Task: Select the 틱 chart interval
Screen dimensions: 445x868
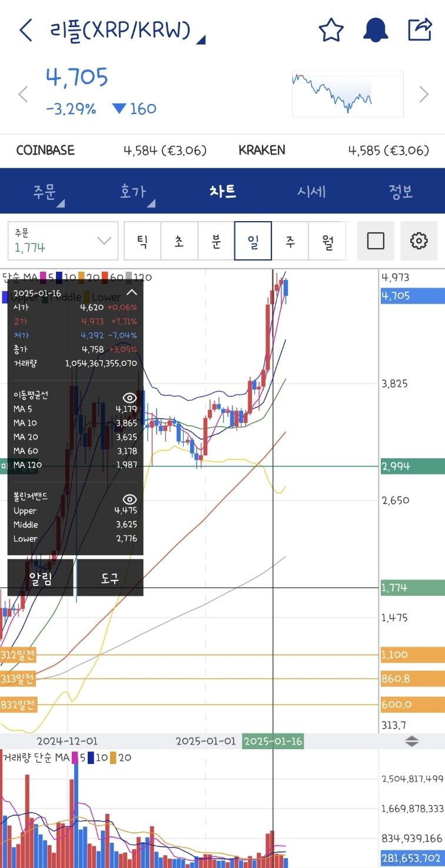Action: point(142,241)
